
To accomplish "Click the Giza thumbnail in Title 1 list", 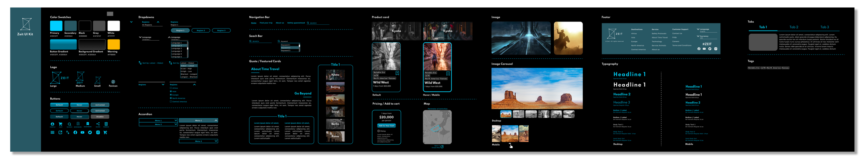I will click(x=335, y=99).
